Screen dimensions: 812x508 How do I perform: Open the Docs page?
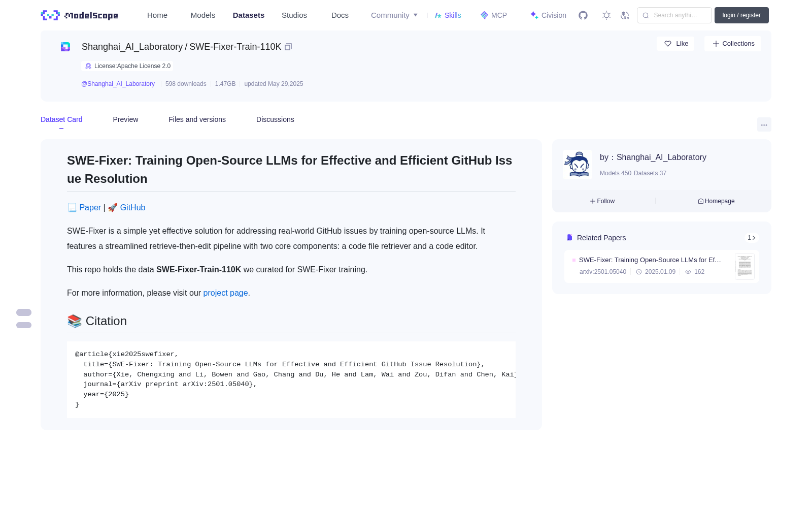click(340, 15)
